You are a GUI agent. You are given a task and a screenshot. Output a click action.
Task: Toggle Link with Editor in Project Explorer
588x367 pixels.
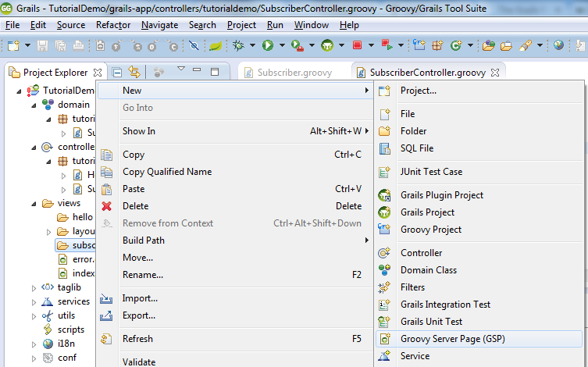tap(134, 72)
